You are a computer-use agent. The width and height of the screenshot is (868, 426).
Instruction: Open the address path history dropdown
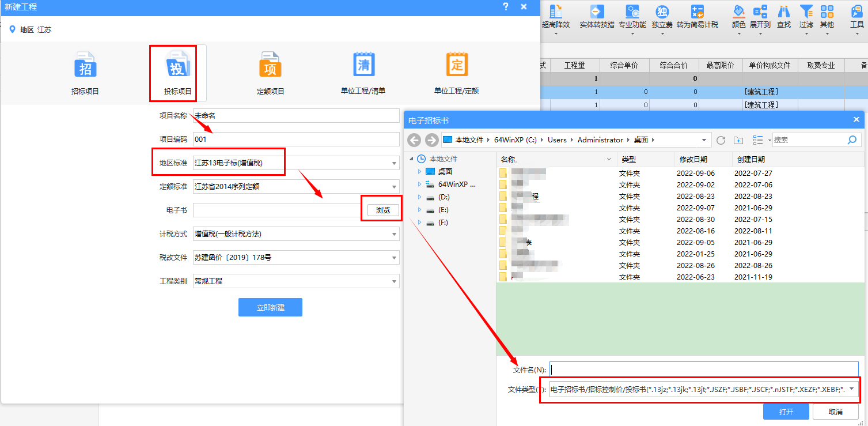tap(704, 140)
